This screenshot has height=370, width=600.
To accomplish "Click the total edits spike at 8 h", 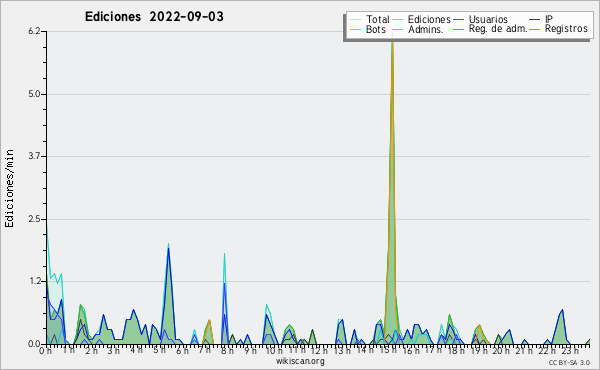I will pyautogui.click(x=225, y=298).
